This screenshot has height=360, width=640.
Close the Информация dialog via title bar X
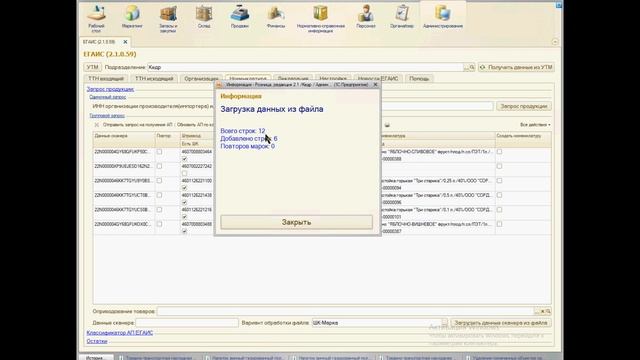click(x=376, y=84)
